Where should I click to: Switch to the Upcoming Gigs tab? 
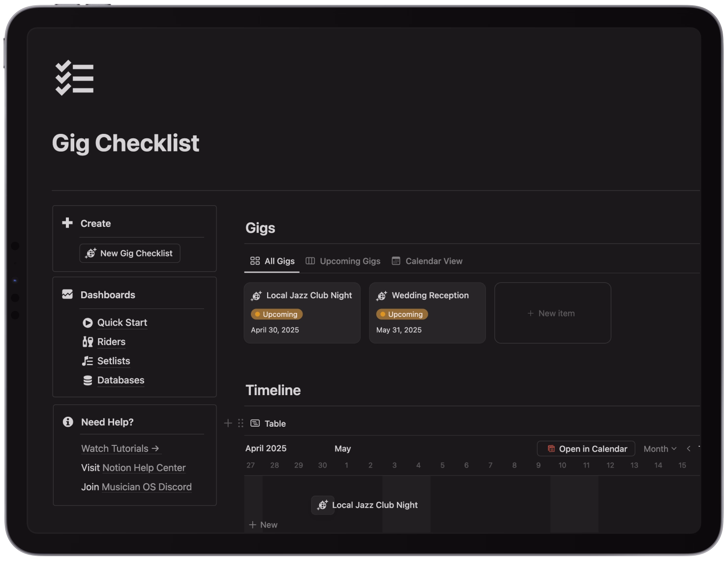pyautogui.click(x=343, y=261)
